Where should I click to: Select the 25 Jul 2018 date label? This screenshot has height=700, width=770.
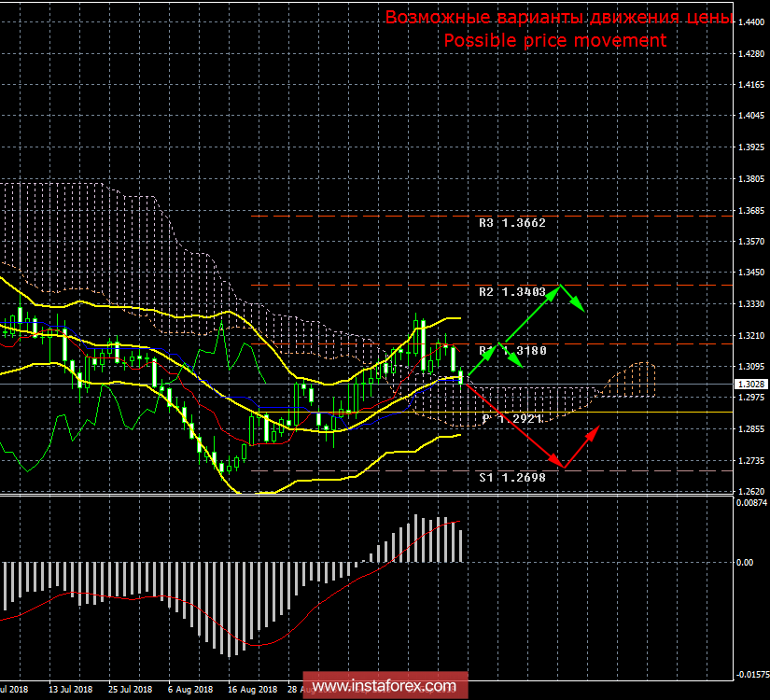(130, 689)
